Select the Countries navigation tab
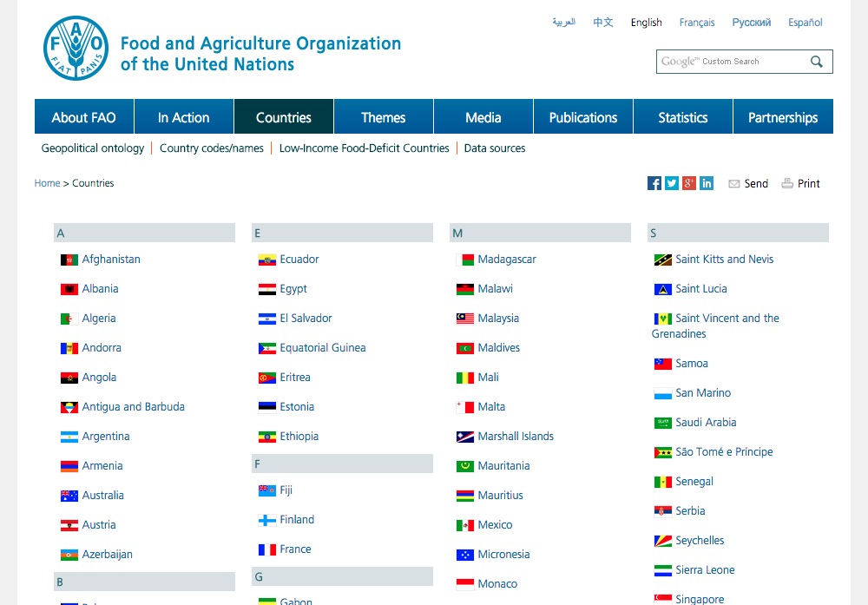Screen dimensions: 868x605 point(284,117)
